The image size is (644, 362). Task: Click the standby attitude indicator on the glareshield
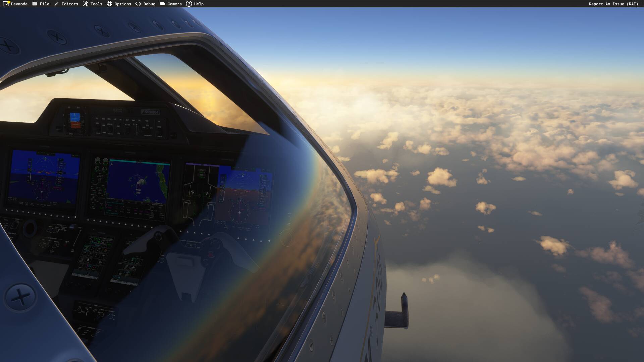pos(75,121)
